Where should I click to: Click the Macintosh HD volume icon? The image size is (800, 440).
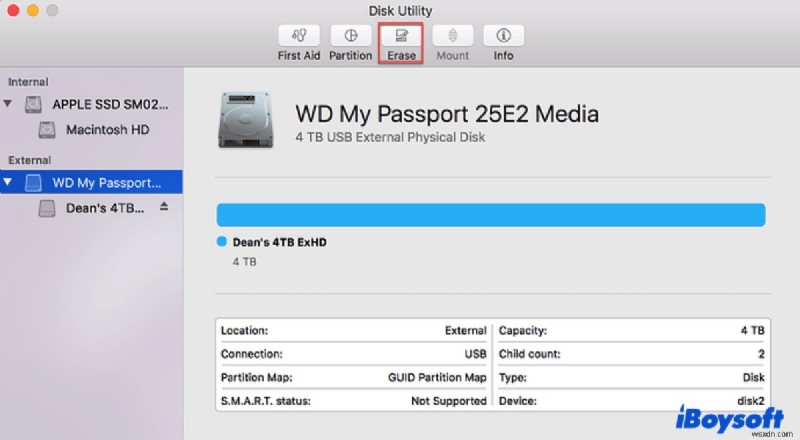pyautogui.click(x=47, y=130)
